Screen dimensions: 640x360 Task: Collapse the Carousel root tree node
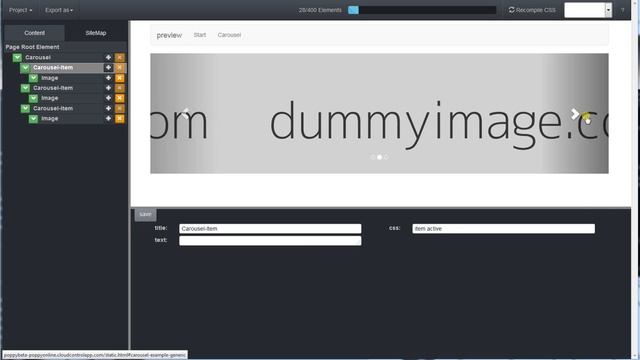[x=17, y=58]
